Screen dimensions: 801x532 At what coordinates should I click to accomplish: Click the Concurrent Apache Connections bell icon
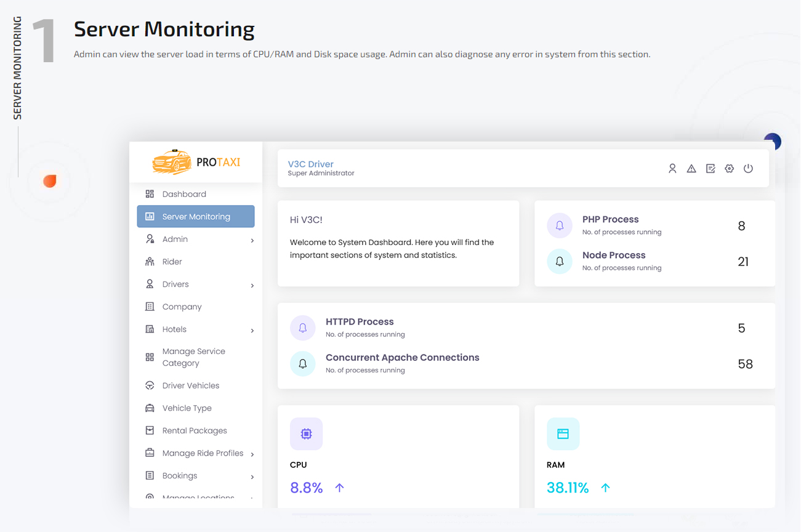[x=303, y=364]
